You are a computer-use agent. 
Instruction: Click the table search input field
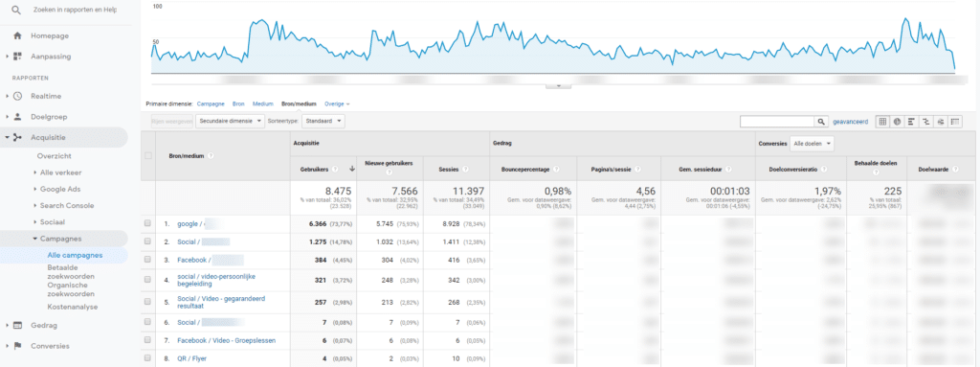[777, 122]
